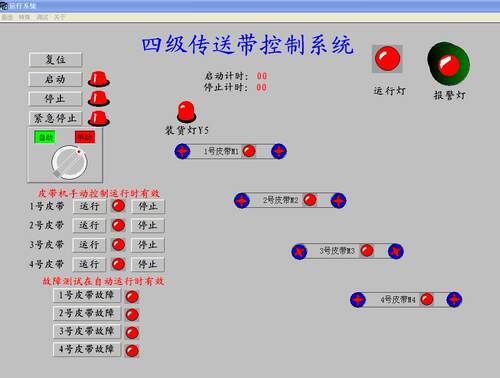Click the 停止 button for 3号皮带

148,245
